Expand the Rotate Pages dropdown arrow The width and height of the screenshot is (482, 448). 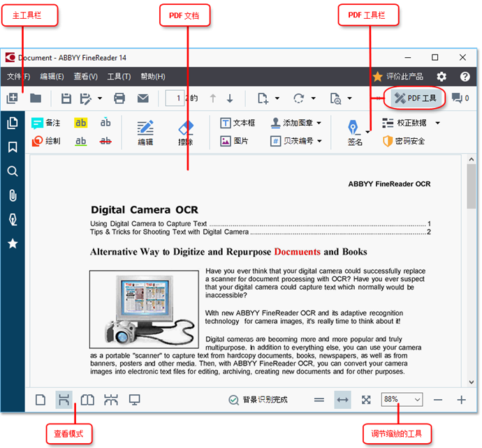[313, 98]
